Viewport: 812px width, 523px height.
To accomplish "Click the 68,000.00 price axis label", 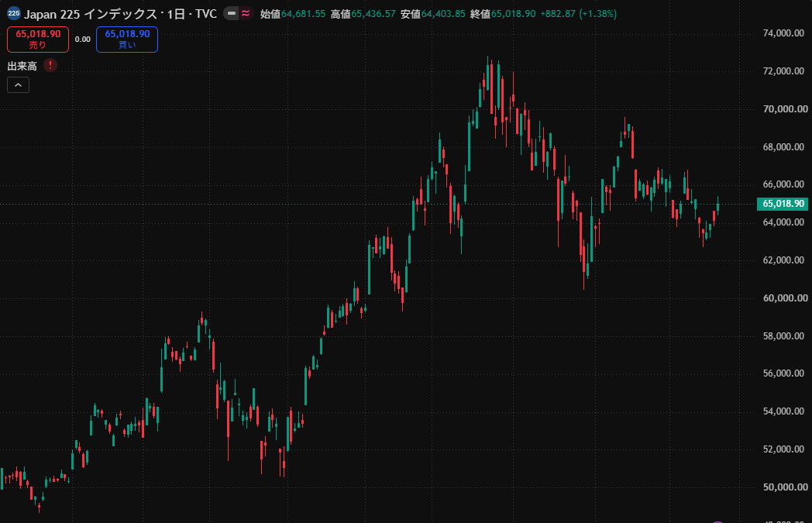I will click(783, 146).
